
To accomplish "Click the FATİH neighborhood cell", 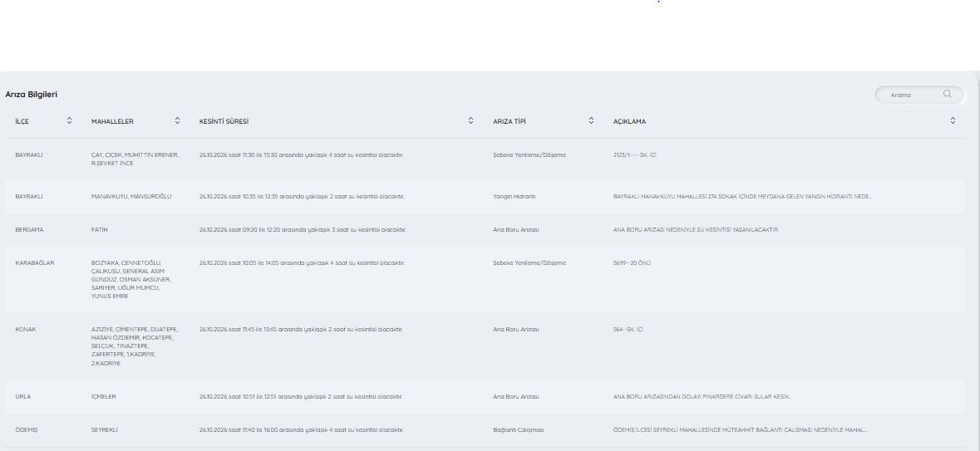I will tap(100, 230).
